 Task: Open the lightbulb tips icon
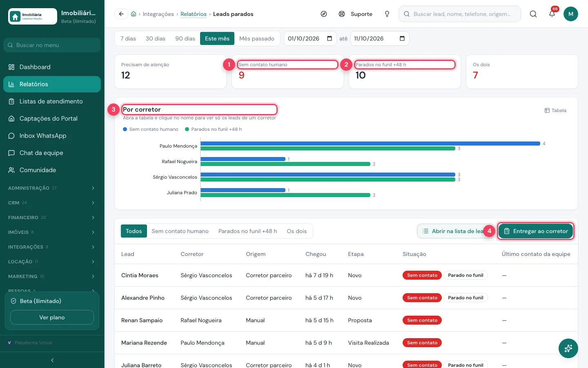click(387, 14)
